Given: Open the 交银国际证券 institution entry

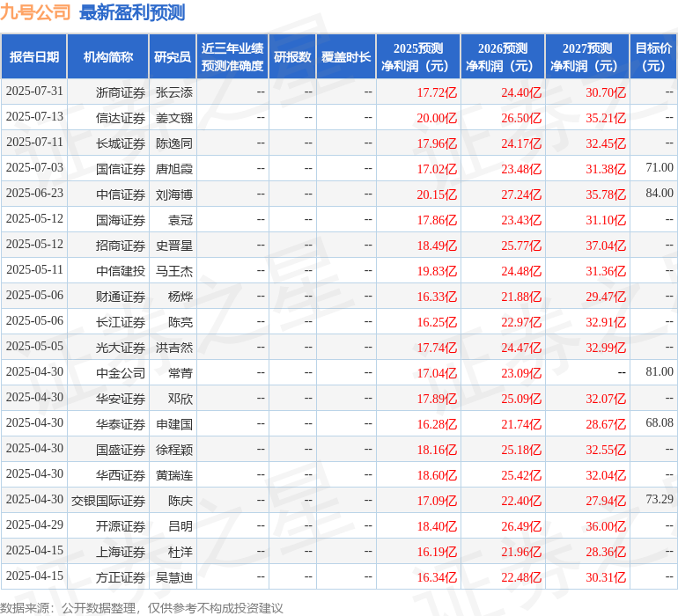Looking at the screenshot, I should point(108,501).
